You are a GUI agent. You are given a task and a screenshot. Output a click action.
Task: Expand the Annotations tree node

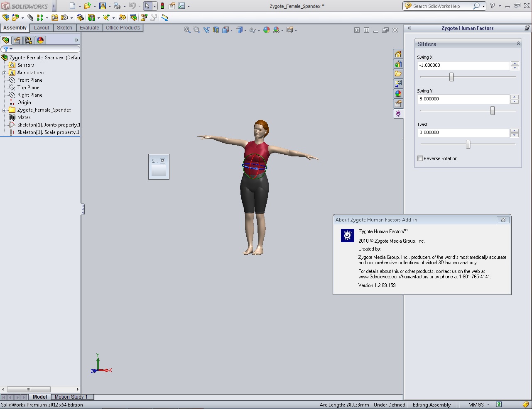pyautogui.click(x=4, y=73)
